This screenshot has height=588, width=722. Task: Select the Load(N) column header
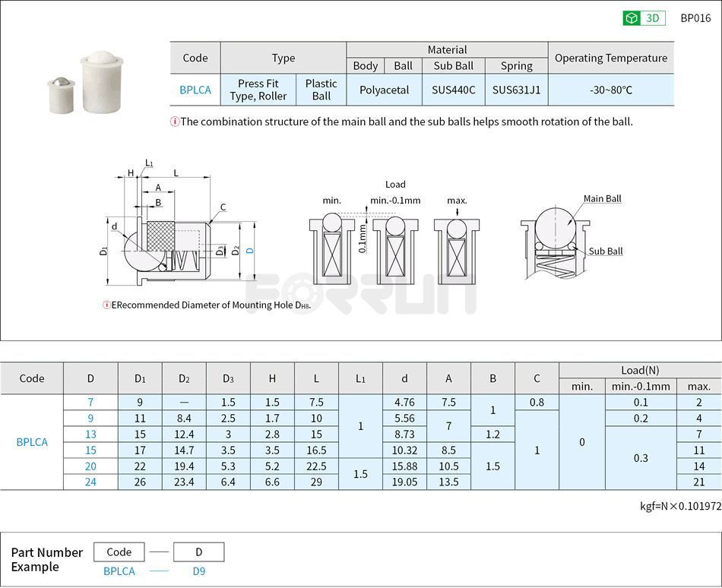(641, 369)
